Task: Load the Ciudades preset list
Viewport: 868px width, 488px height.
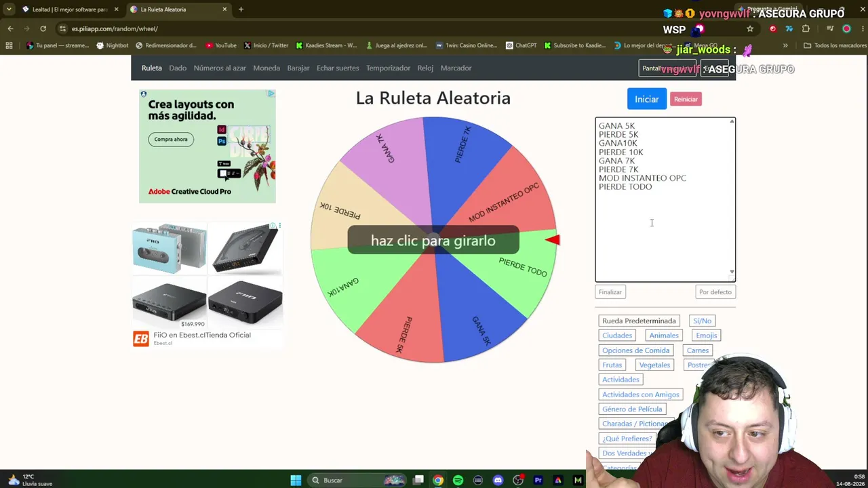Action: coord(617,335)
